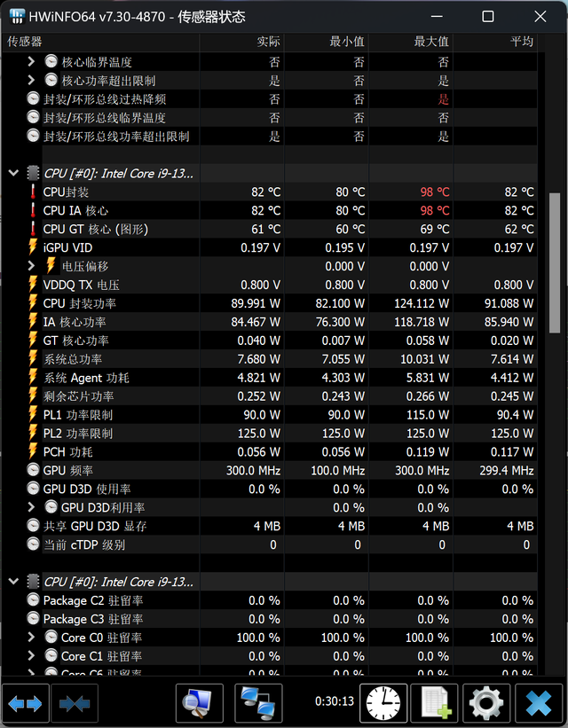
Task: Click lightning icon of PCH 功耗 row
Action: coord(33,451)
